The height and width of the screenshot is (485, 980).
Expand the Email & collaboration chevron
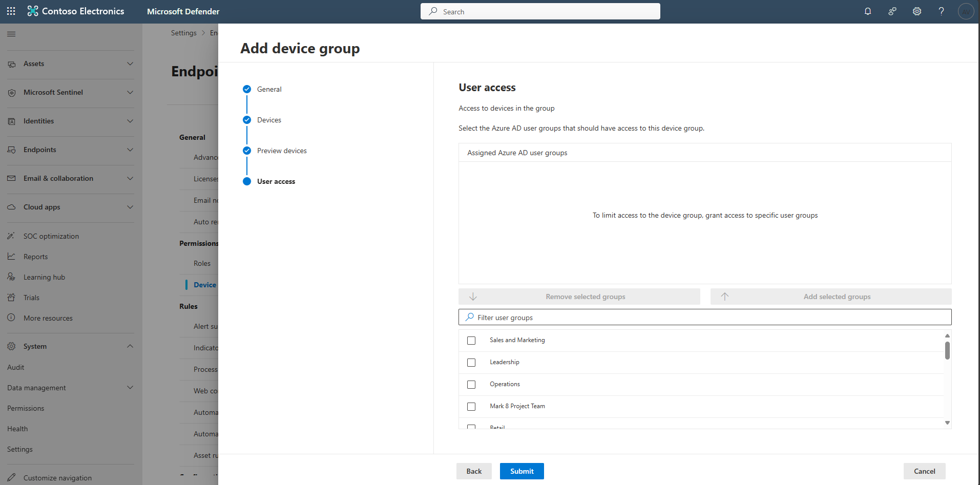[130, 179]
